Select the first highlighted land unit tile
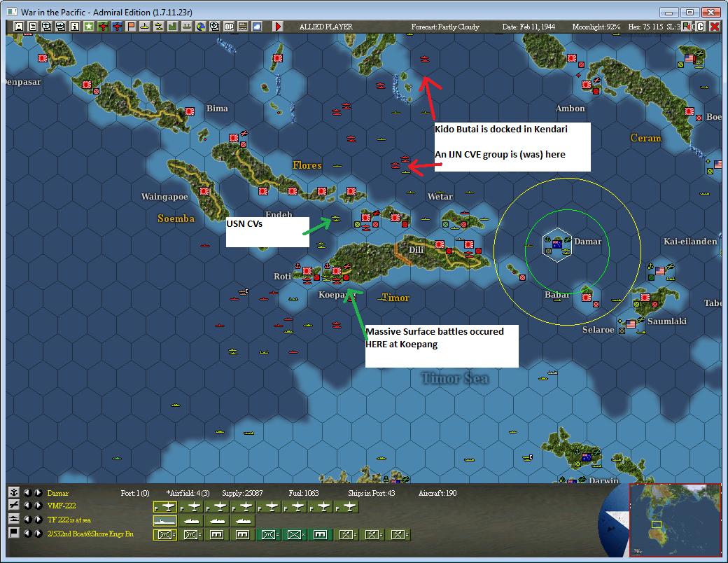The width and height of the screenshot is (728, 563). (x=164, y=535)
